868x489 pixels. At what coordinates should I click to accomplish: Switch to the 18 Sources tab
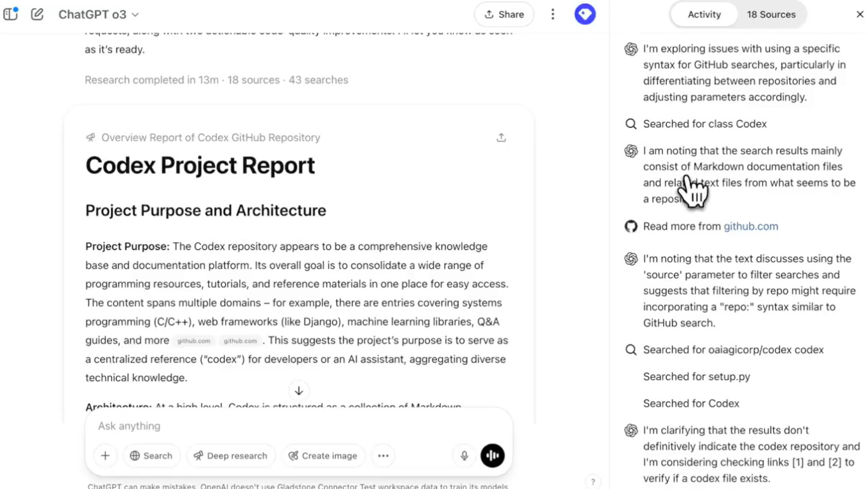[x=771, y=14]
